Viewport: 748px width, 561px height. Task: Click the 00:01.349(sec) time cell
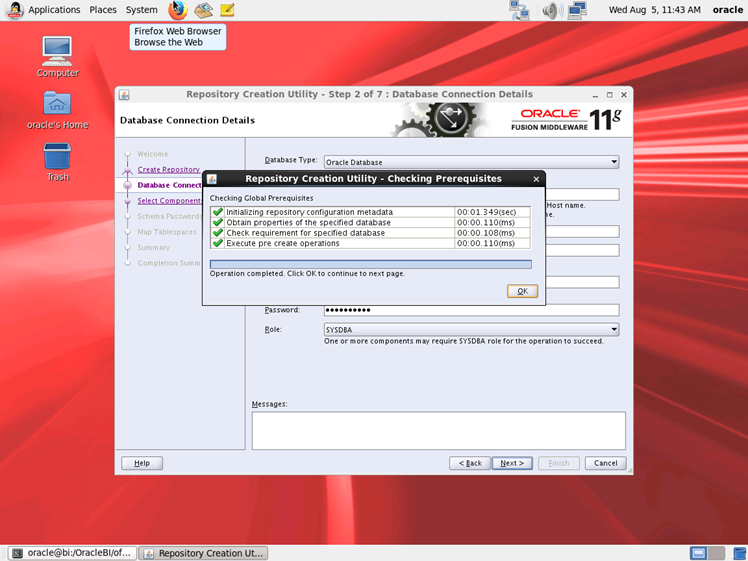pos(492,212)
